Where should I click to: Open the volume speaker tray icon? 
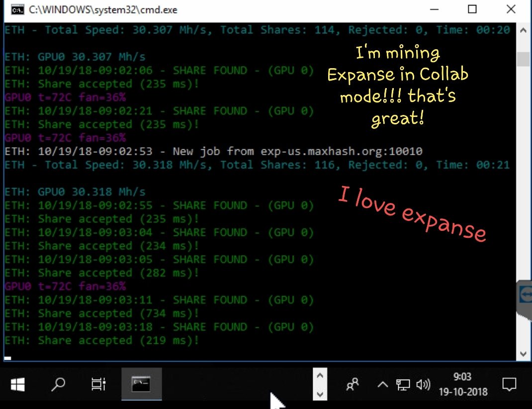423,385
